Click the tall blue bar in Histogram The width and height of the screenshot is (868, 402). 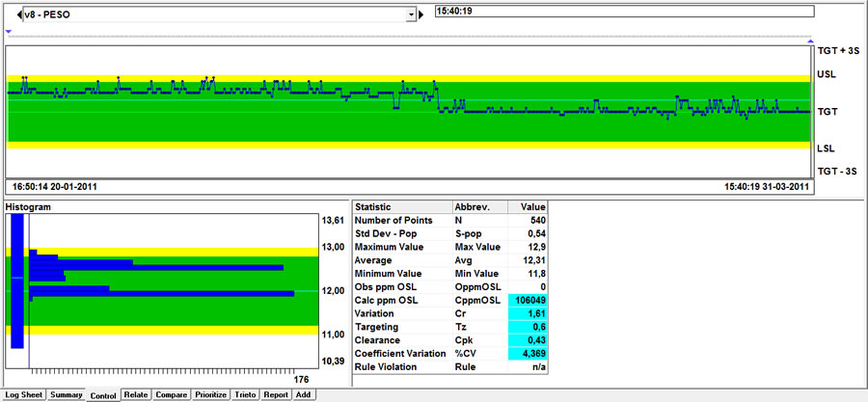pyautogui.click(x=16, y=281)
